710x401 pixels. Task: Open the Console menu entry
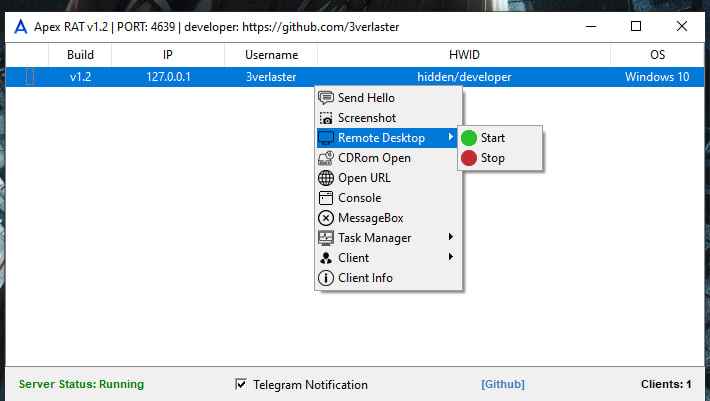click(389, 198)
